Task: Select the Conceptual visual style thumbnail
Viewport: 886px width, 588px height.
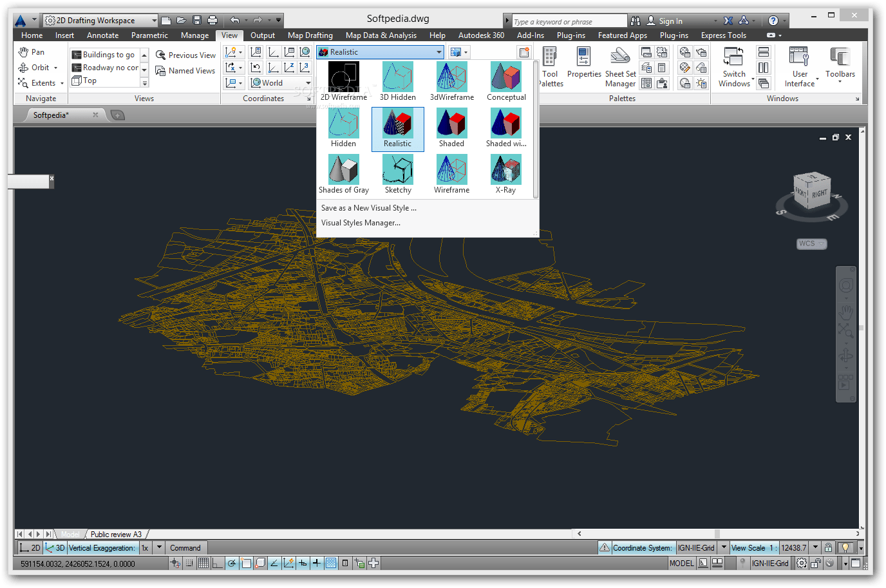Action: (506, 76)
